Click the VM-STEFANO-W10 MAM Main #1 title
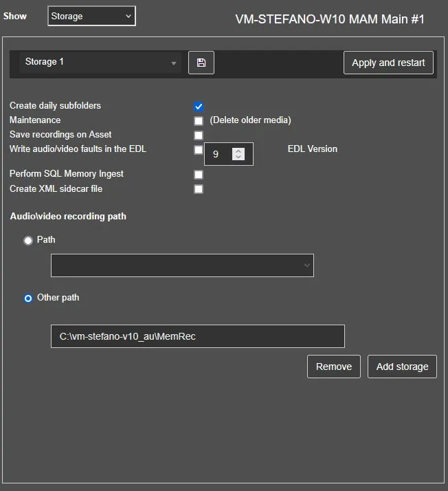The width and height of the screenshot is (448, 491). pos(329,19)
